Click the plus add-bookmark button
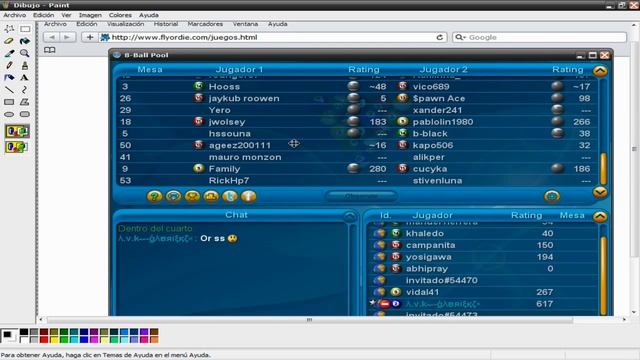Image resolution: width=640 pixels, height=360 pixels. [x=89, y=37]
